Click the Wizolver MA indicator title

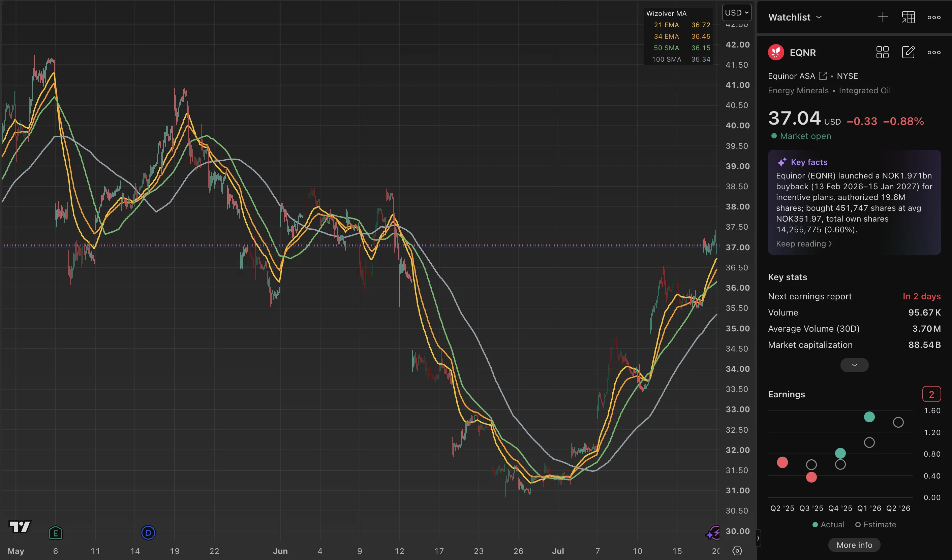pyautogui.click(x=667, y=13)
